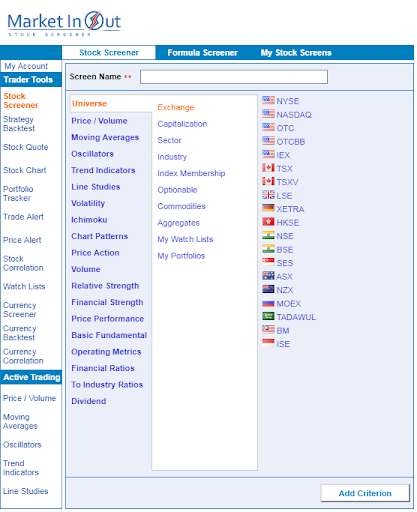Open the Aggregates subcategory
This screenshot has height=512, width=417.
click(178, 223)
